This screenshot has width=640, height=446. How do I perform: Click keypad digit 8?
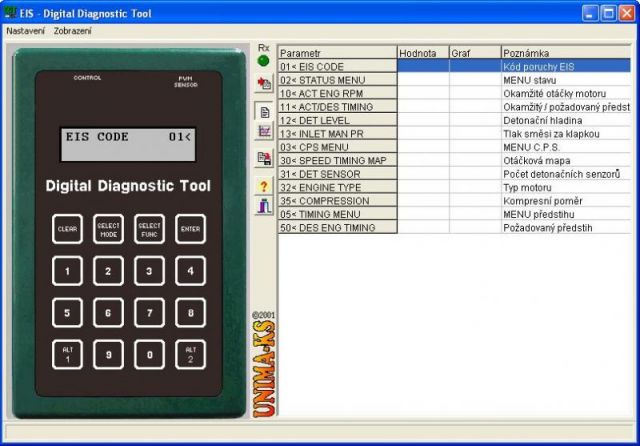point(190,313)
